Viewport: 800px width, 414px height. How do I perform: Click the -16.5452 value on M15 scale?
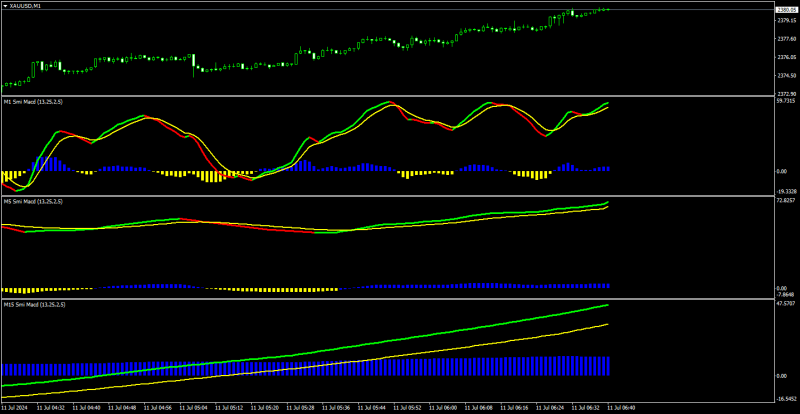click(x=786, y=398)
